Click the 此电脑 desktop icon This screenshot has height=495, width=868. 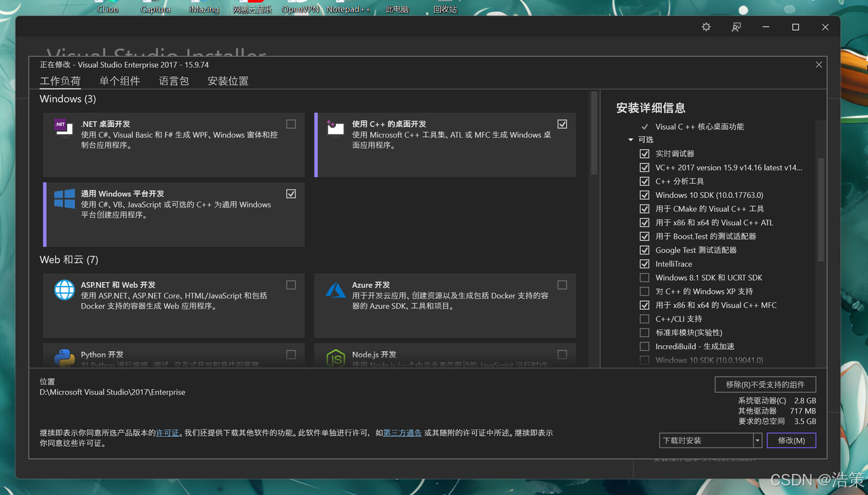397,7
